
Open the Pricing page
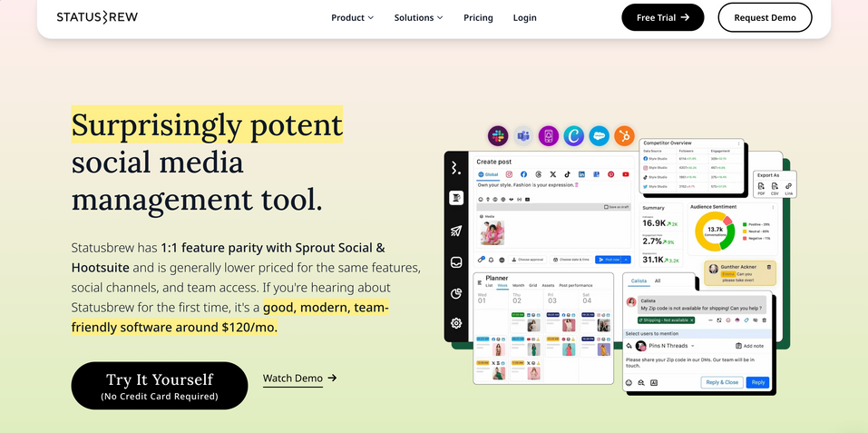pyautogui.click(x=478, y=17)
